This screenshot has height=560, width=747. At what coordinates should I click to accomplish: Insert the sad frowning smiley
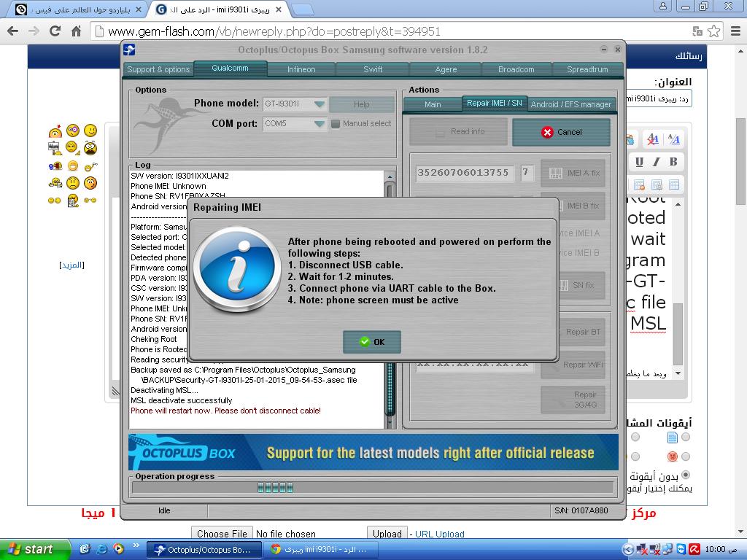[x=73, y=183]
